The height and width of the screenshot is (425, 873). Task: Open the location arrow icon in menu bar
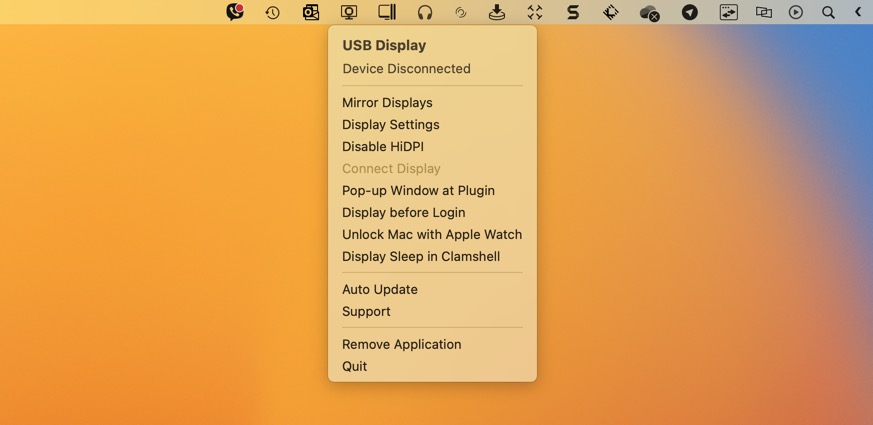click(690, 13)
